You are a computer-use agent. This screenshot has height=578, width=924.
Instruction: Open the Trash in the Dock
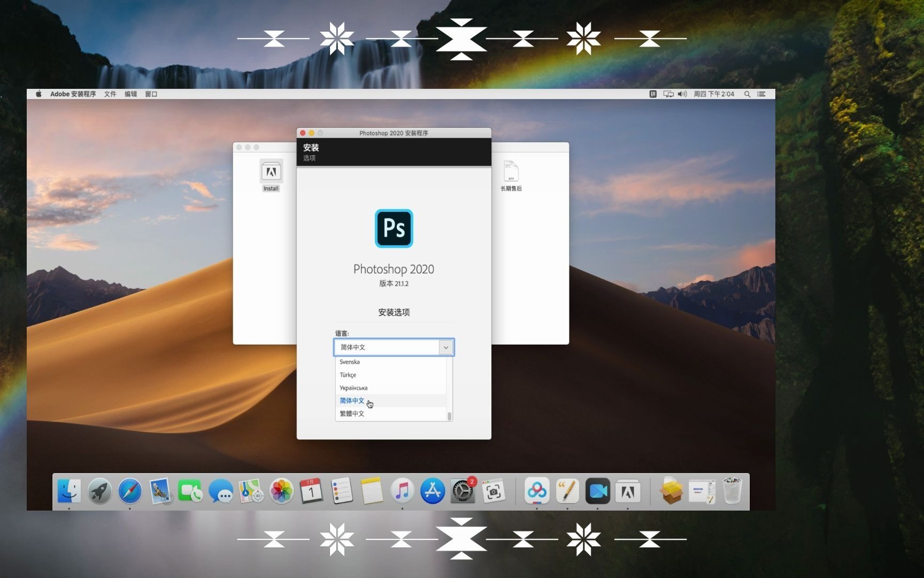coord(732,491)
